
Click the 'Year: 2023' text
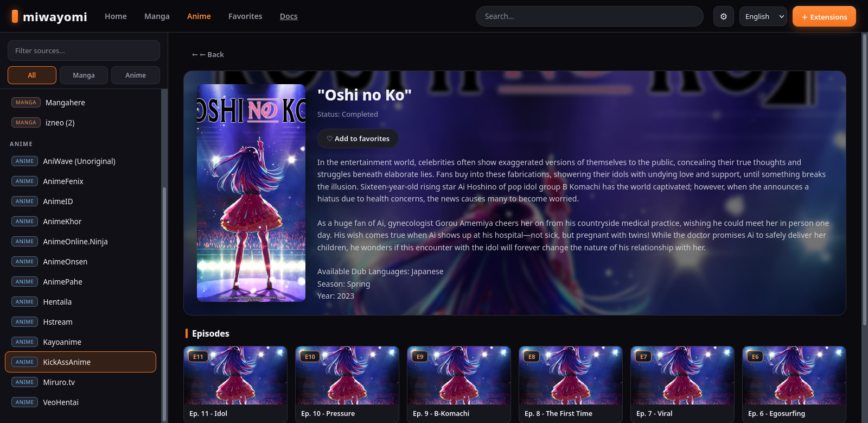[336, 296]
